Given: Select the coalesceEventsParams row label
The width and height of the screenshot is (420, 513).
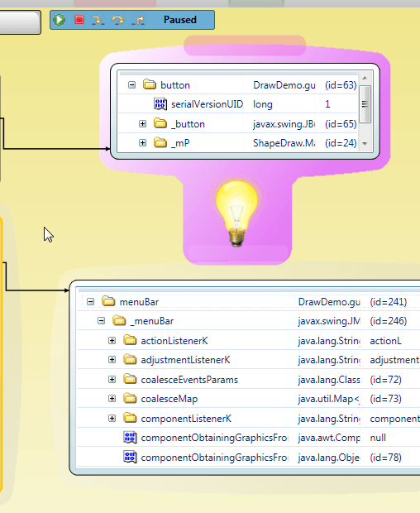Looking at the screenshot, I should [189, 380].
